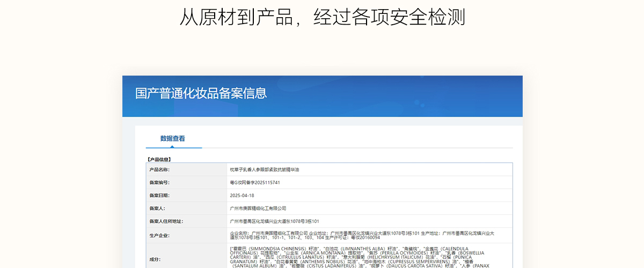The image size is (644, 268).
Task: Select the 生产企业 details text
Action: 360,235
